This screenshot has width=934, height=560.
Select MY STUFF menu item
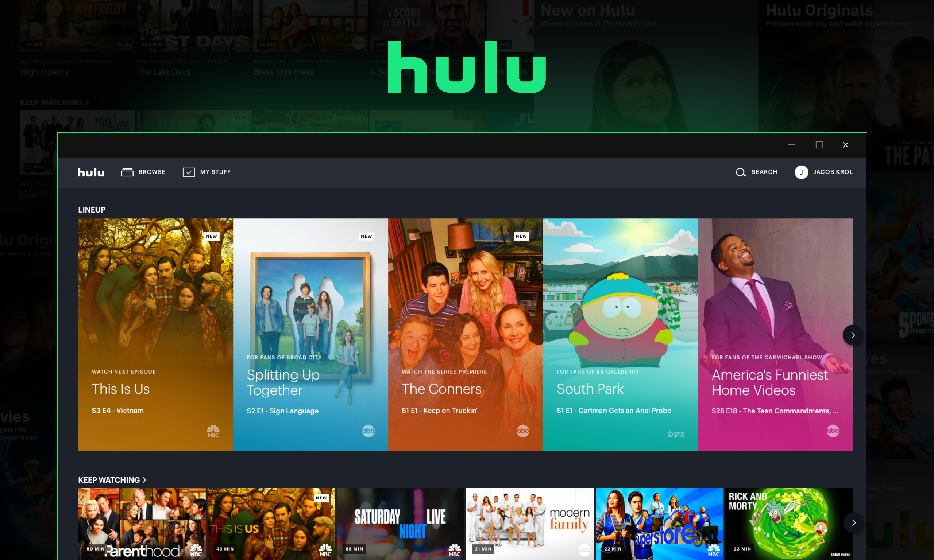coord(207,172)
